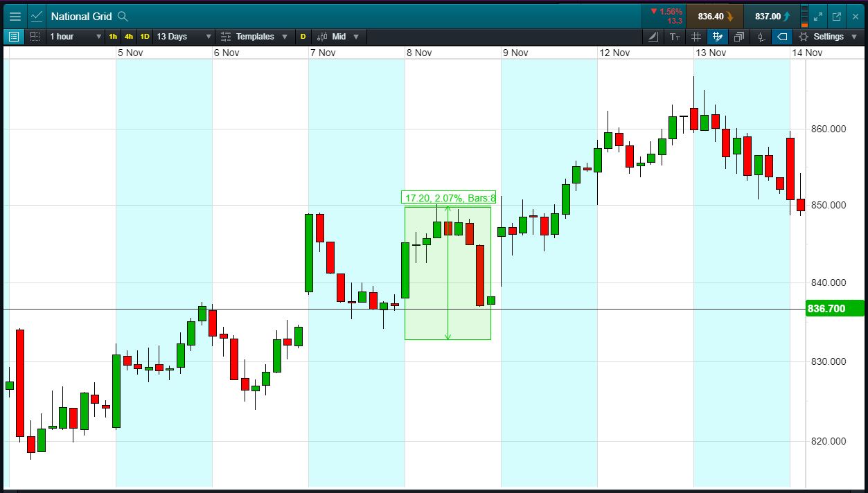Open the Settings dropdown

[827, 37]
